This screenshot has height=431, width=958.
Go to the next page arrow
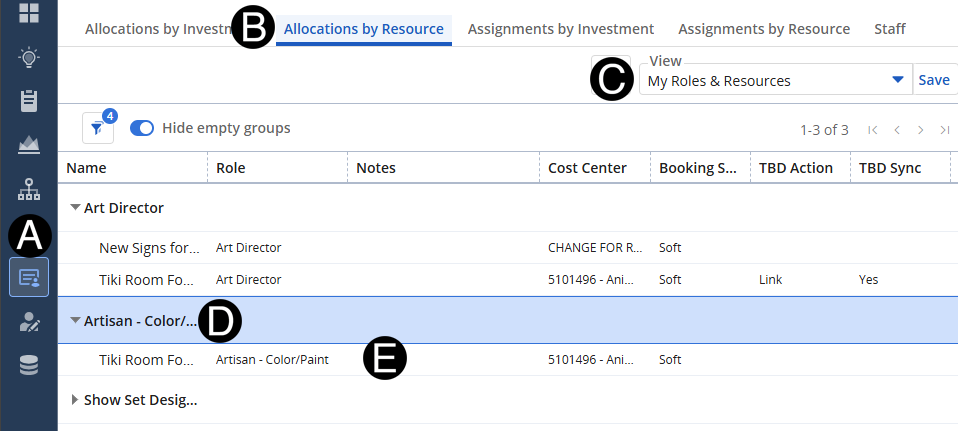click(920, 130)
